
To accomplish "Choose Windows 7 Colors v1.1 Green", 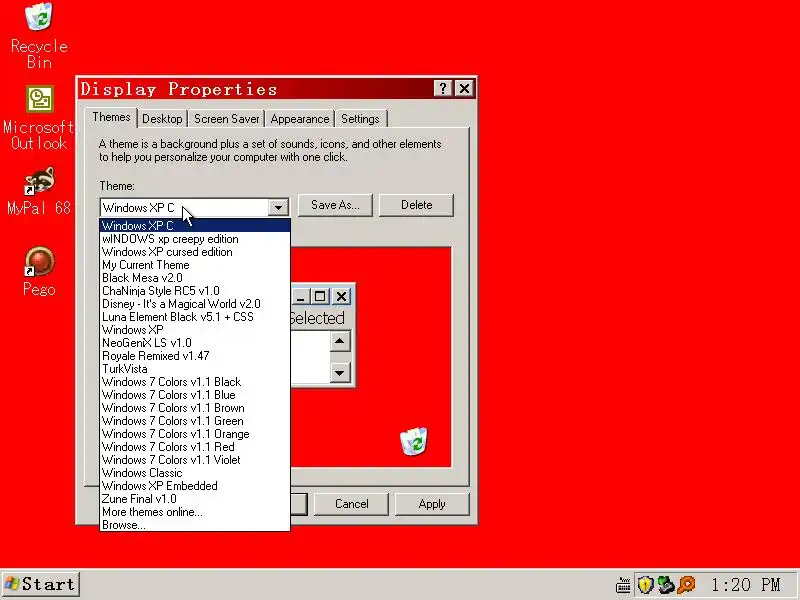I will click(x=195, y=421).
